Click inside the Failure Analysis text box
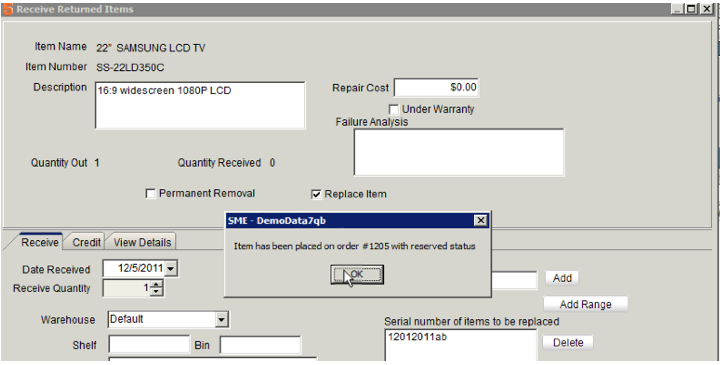The image size is (720, 365). 459,152
